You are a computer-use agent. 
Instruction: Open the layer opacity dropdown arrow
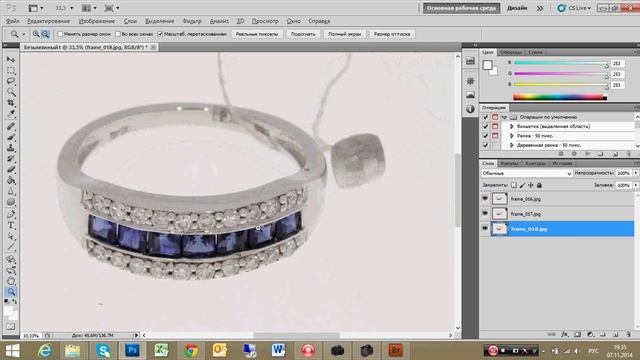[636, 173]
